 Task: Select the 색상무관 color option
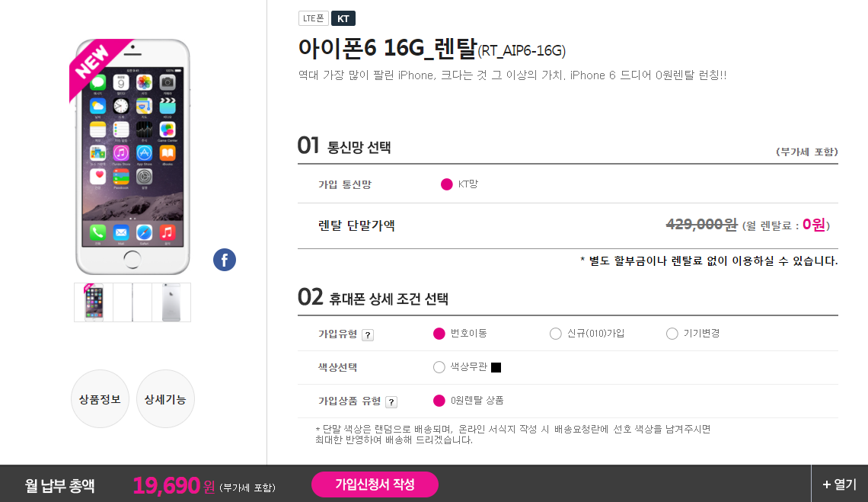[439, 367]
